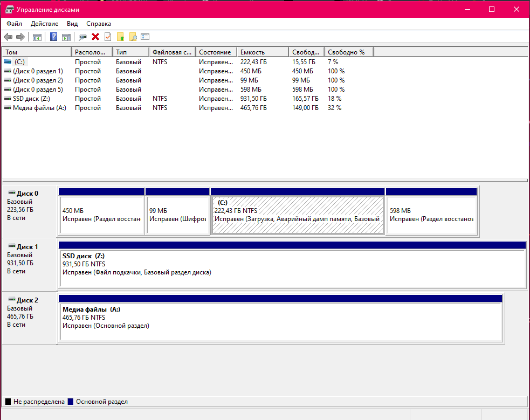Viewport: 530px width, 420px height.
Task: Click the checkmark page properties icon
Action: point(108,37)
